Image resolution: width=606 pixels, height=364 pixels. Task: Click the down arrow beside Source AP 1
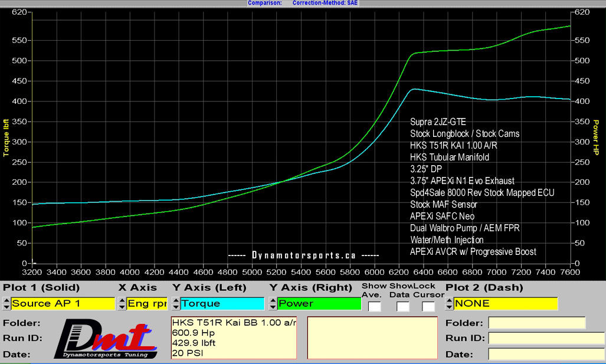pos(6,307)
